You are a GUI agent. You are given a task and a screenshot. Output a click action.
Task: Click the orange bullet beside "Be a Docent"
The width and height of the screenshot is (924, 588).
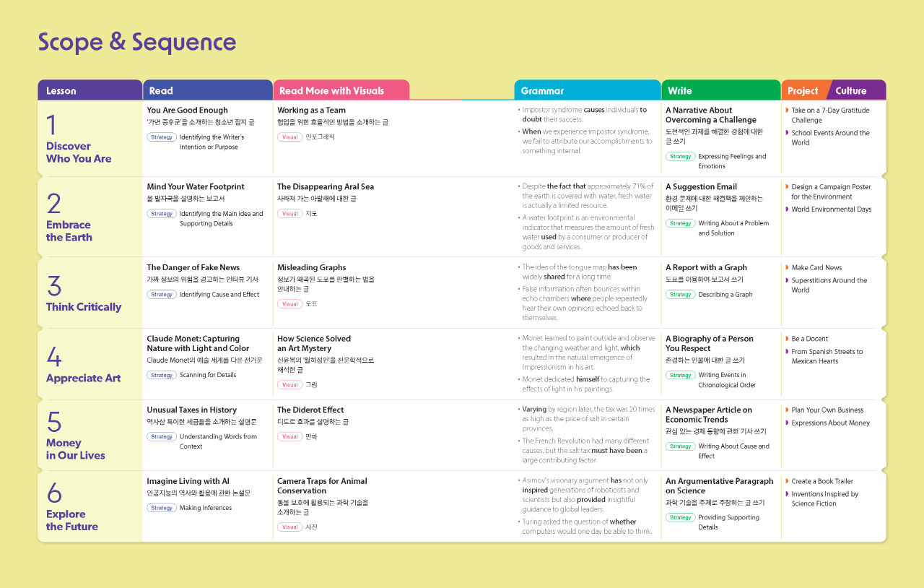(787, 339)
